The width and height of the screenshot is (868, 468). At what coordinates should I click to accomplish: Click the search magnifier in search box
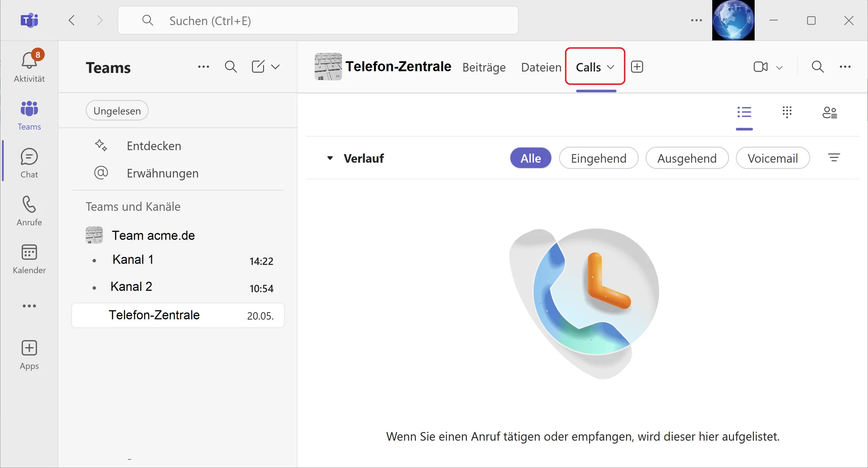(x=148, y=20)
